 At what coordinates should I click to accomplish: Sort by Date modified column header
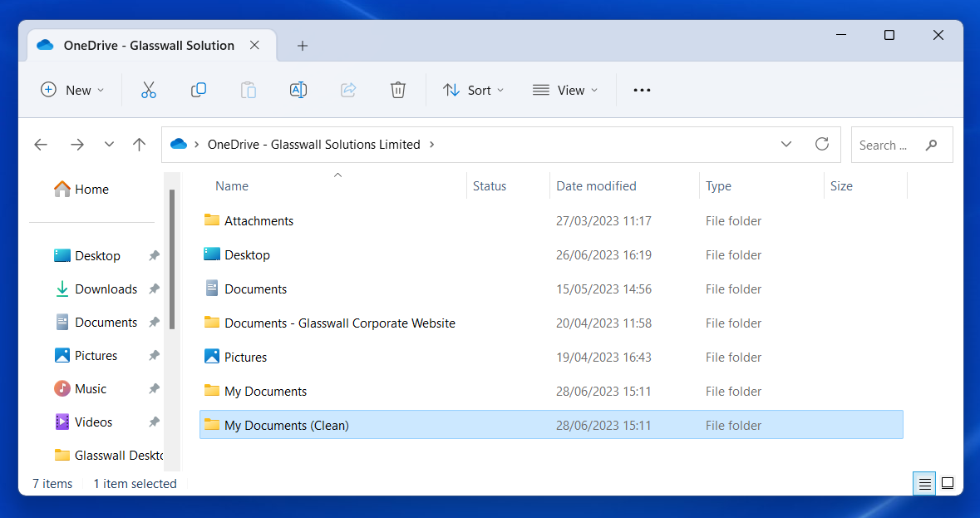596,186
